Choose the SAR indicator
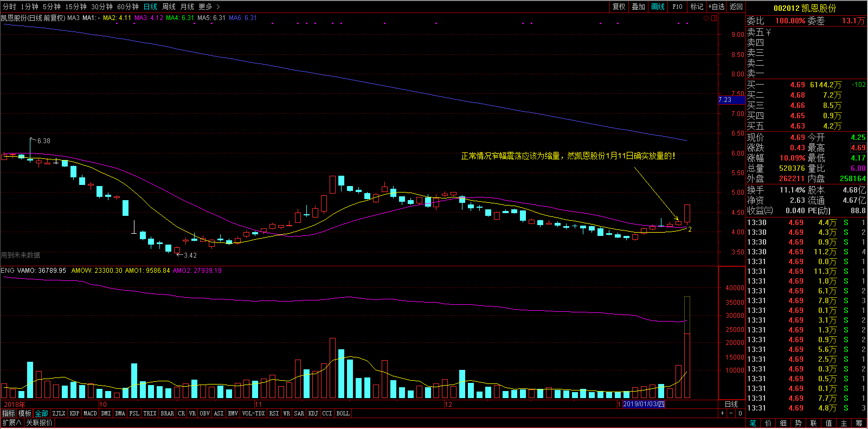The width and height of the screenshot is (868, 429). tap(299, 413)
